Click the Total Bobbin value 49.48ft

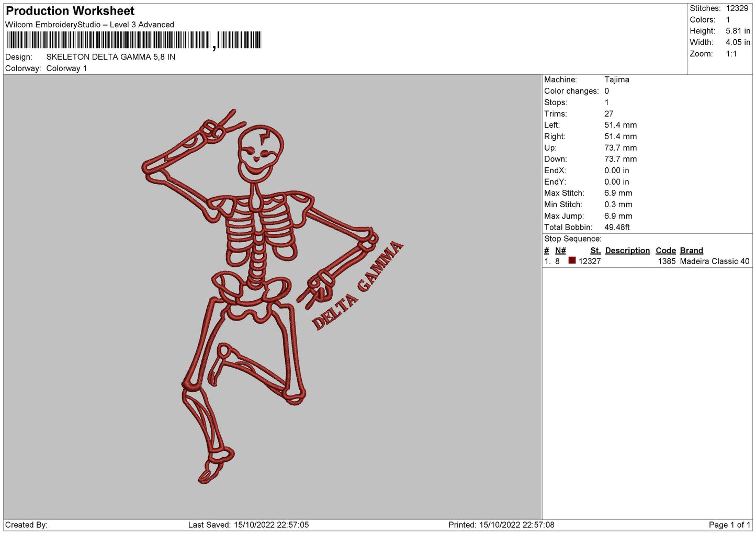[617, 228]
